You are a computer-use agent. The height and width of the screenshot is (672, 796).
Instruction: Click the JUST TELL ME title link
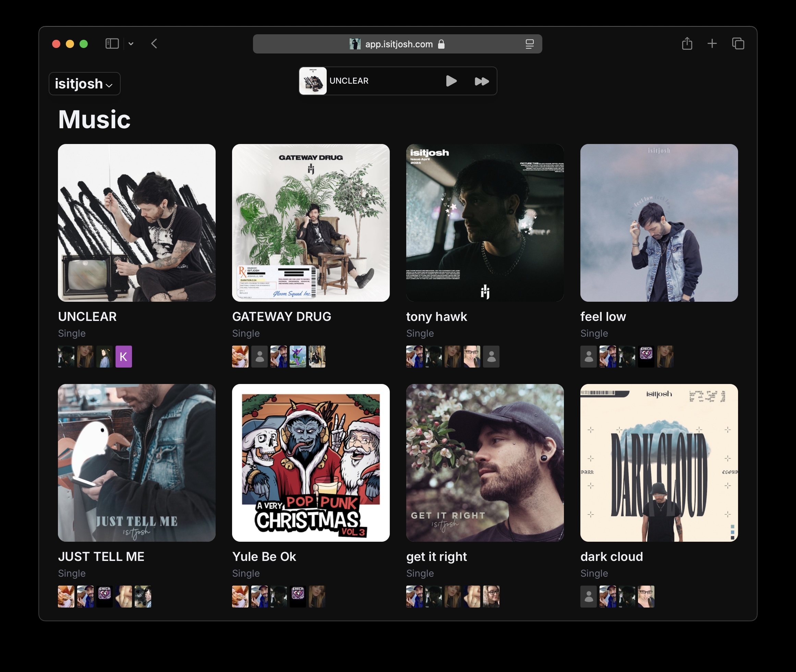101,556
